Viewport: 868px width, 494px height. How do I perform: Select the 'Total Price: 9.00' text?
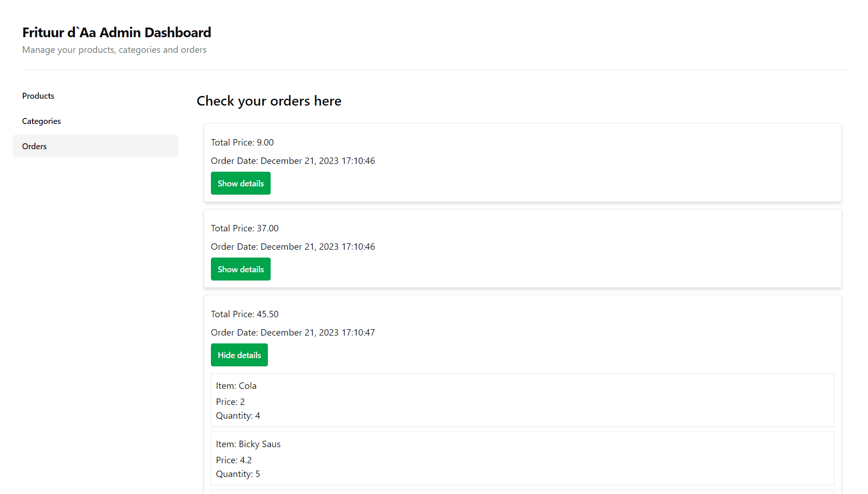(242, 143)
